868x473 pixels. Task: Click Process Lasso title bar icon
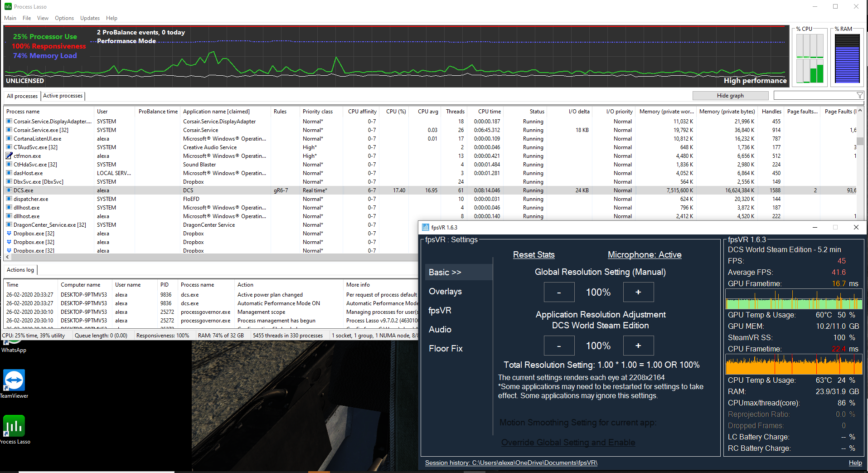tap(8, 6)
